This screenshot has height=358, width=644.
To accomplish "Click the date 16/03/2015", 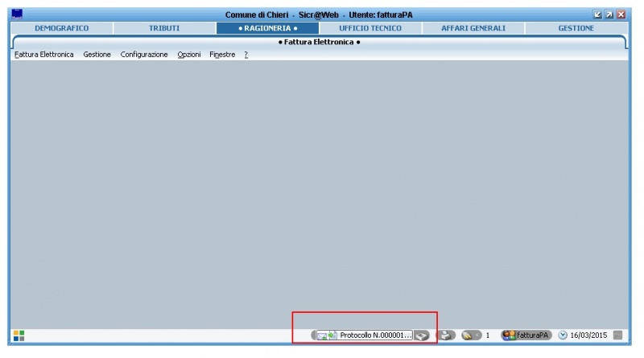I will coord(588,335).
